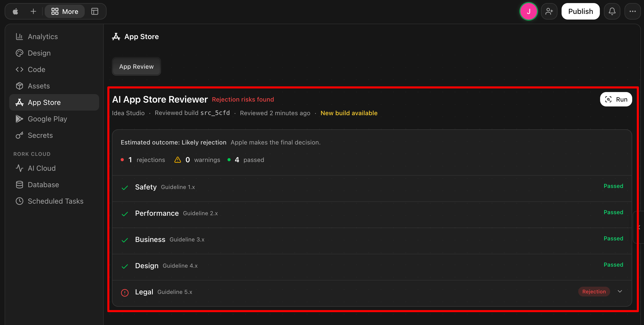Image resolution: width=644 pixels, height=325 pixels.
Task: Click the Business row green checkmark icon
Action: click(125, 240)
